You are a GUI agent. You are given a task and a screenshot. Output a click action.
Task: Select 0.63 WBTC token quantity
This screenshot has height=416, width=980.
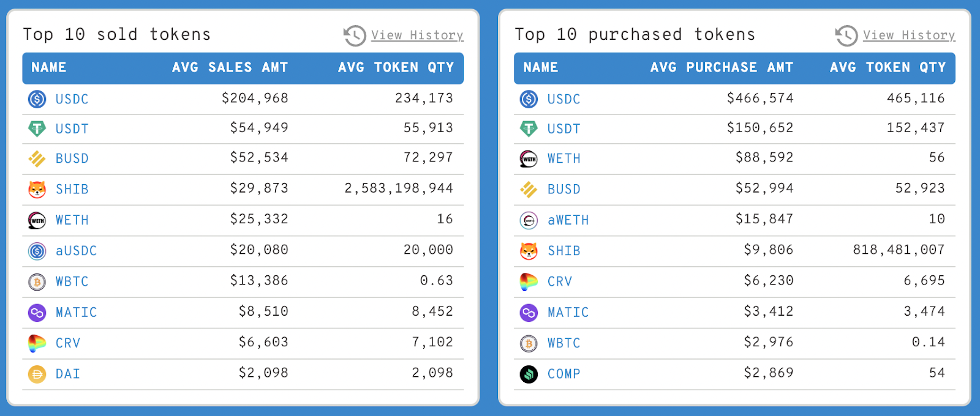(x=437, y=281)
